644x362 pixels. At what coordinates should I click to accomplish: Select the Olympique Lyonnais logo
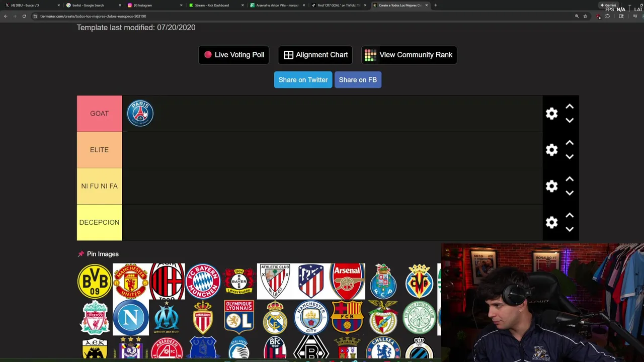point(239,317)
